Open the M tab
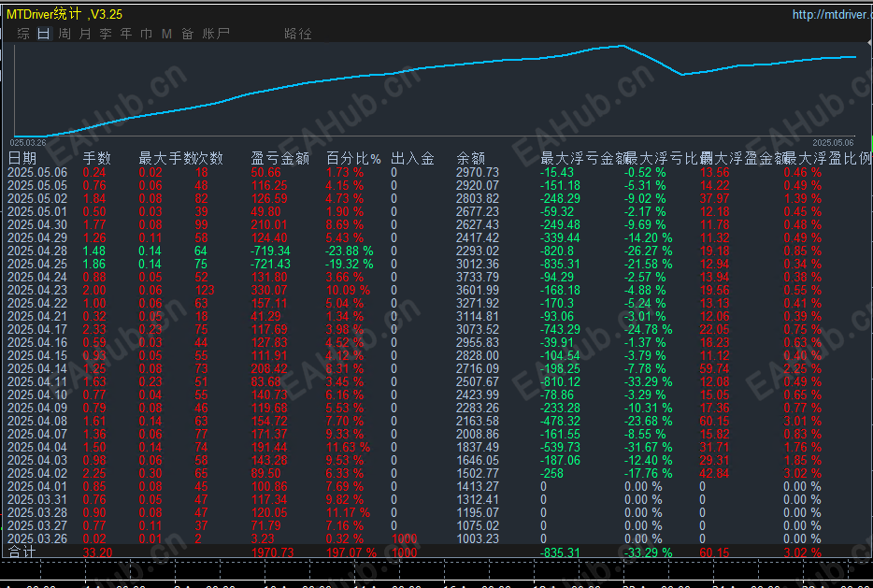 (x=166, y=34)
